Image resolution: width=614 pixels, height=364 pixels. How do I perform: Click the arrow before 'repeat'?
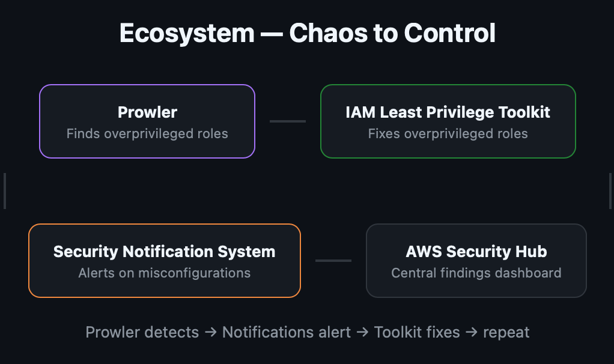[471, 332]
